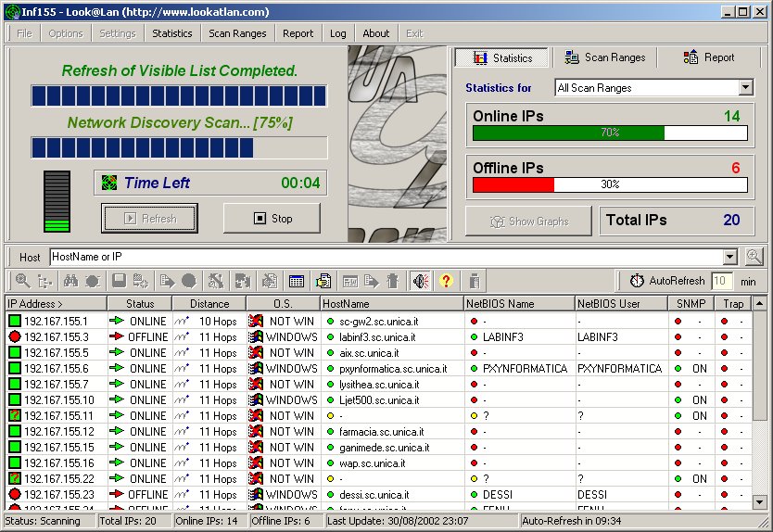The height and width of the screenshot is (532, 773).
Task: Switch to the Scan Ranges tab
Action: click(x=605, y=57)
